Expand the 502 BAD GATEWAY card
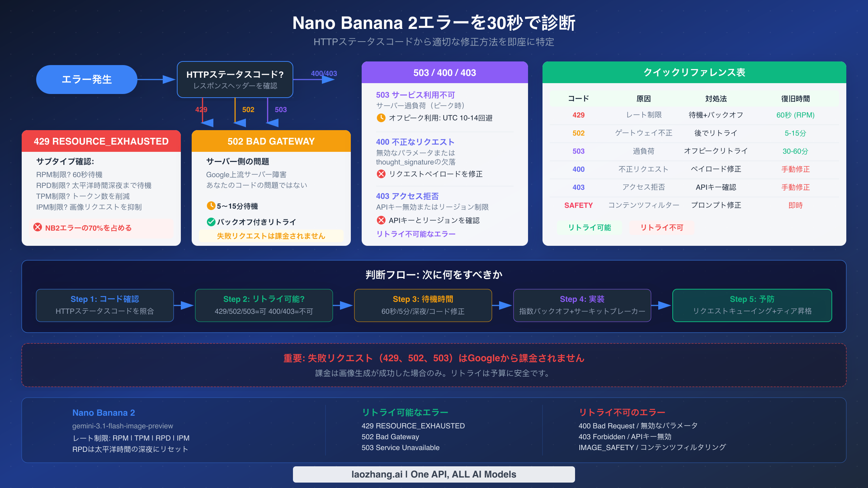This screenshot has width=868, height=488. [271, 141]
